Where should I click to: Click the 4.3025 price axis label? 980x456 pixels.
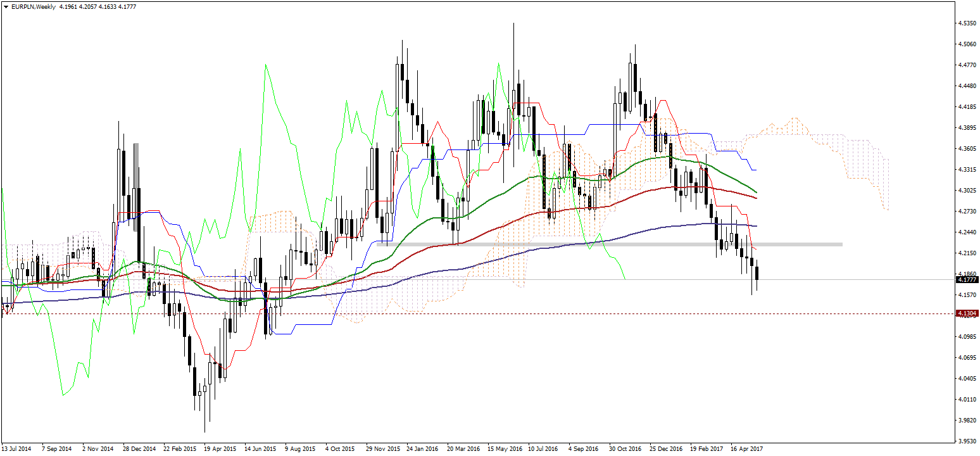(967, 191)
